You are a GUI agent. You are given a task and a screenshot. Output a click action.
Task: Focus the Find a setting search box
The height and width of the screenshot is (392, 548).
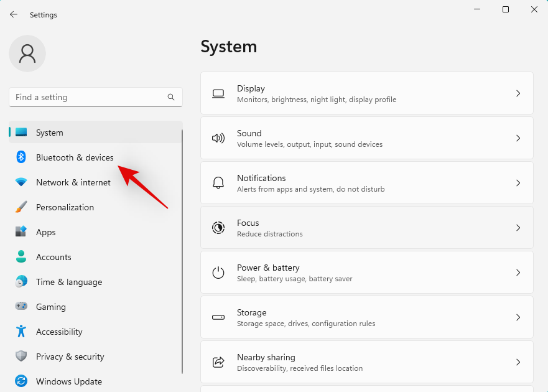tap(95, 97)
